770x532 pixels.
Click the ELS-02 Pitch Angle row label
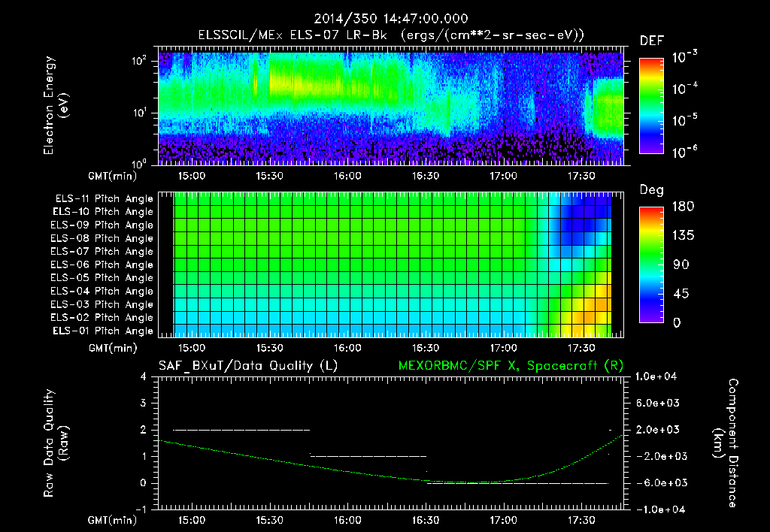pyautogui.click(x=102, y=318)
